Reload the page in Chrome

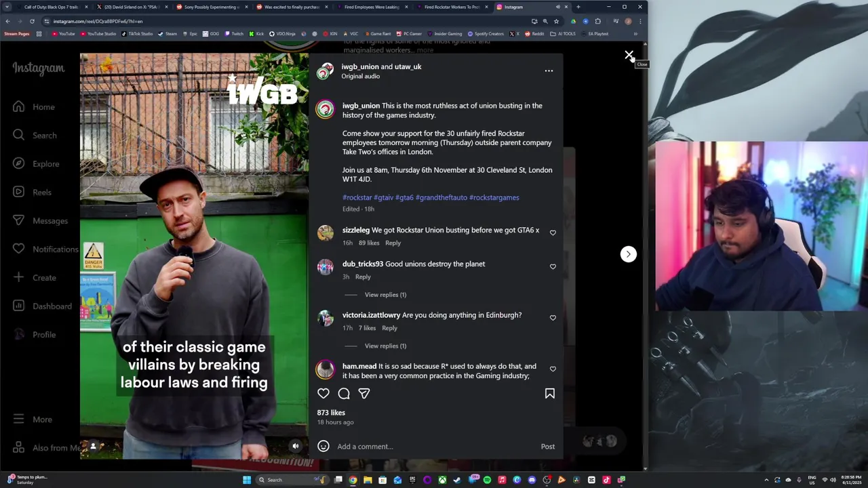(x=32, y=21)
